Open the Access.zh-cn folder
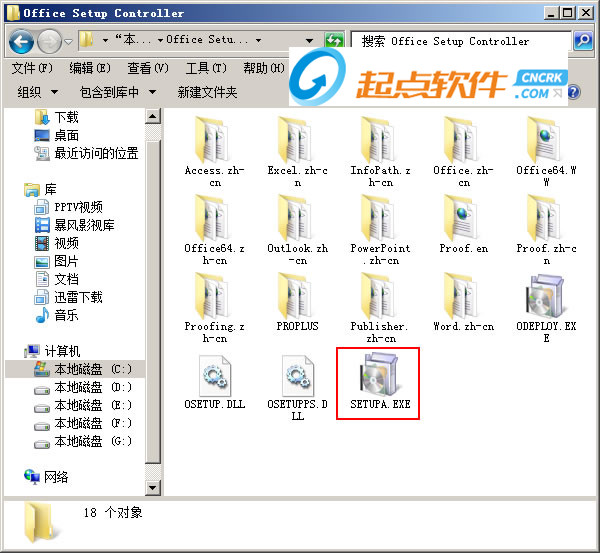 click(214, 152)
